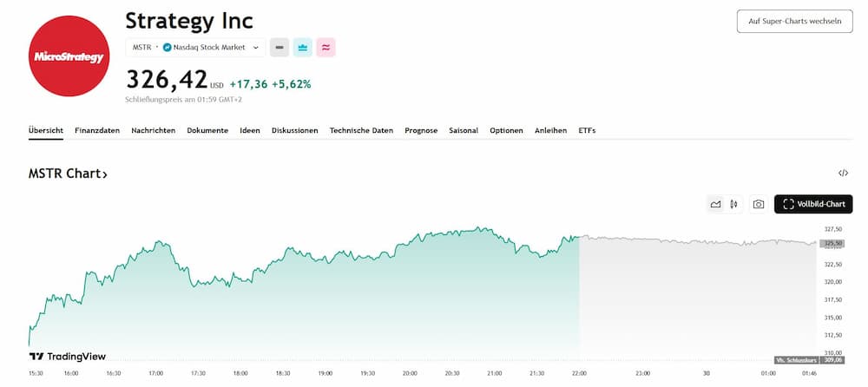Image resolution: width=868 pixels, height=387 pixels.
Task: Switch chart to area style
Action: point(715,204)
